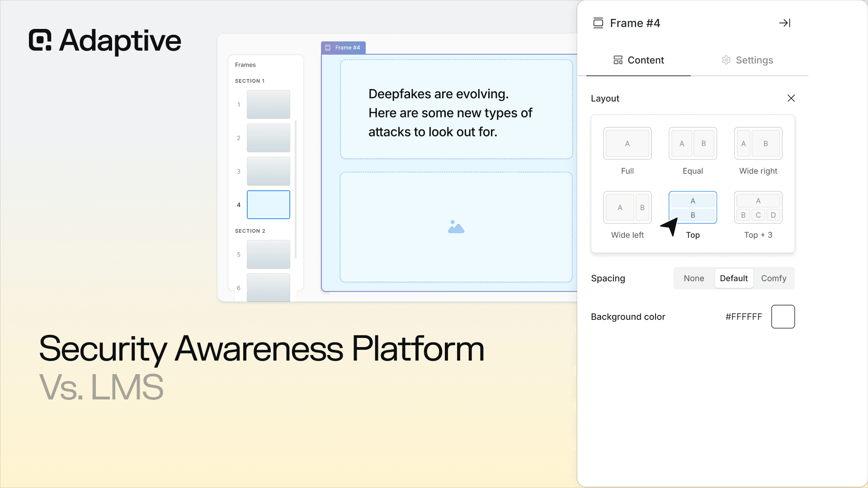Select the highlighted frame thumbnail 4

point(269,205)
